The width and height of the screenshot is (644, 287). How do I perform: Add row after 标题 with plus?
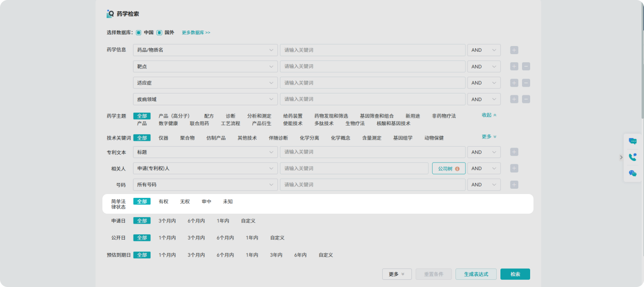click(x=514, y=152)
